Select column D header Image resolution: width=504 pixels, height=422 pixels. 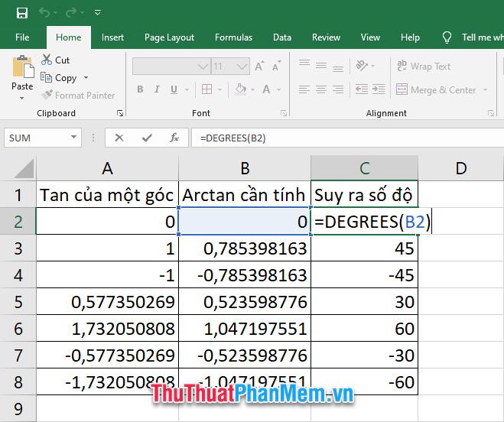point(461,168)
